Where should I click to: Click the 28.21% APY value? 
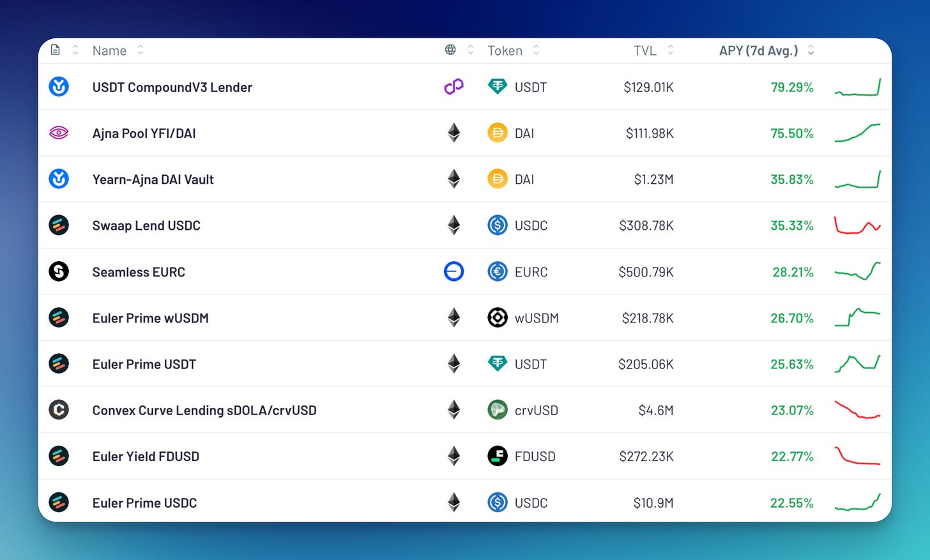point(793,272)
